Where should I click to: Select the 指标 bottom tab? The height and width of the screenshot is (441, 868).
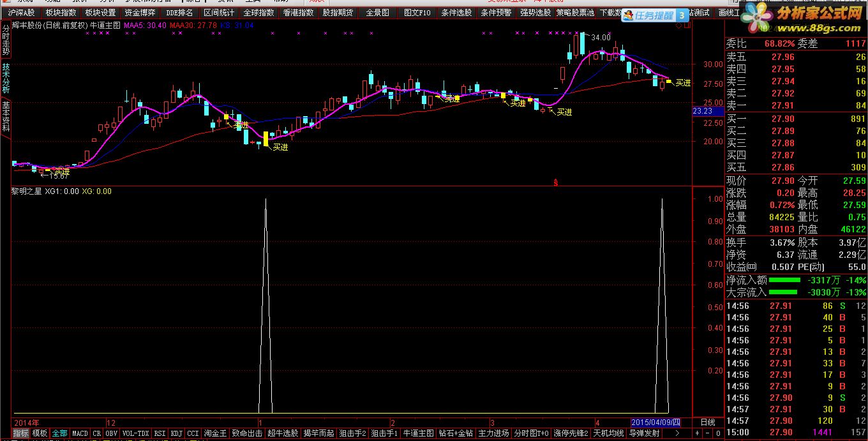pos(20,433)
